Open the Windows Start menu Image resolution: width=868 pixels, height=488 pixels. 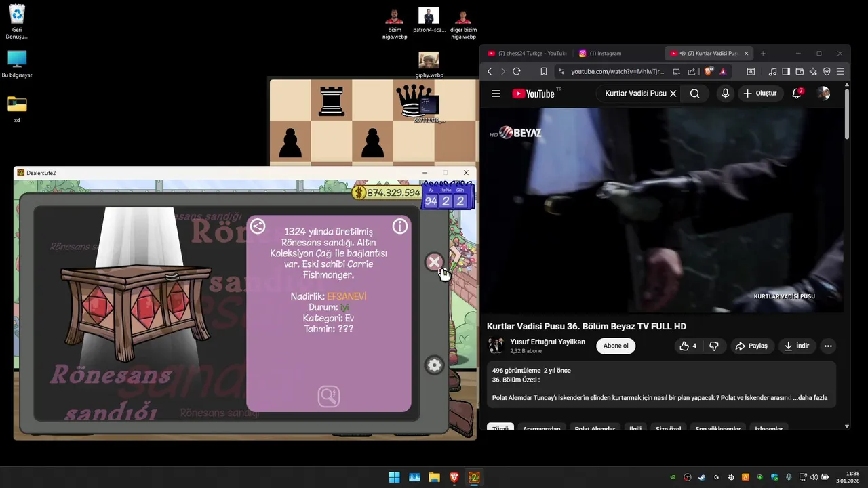394,477
